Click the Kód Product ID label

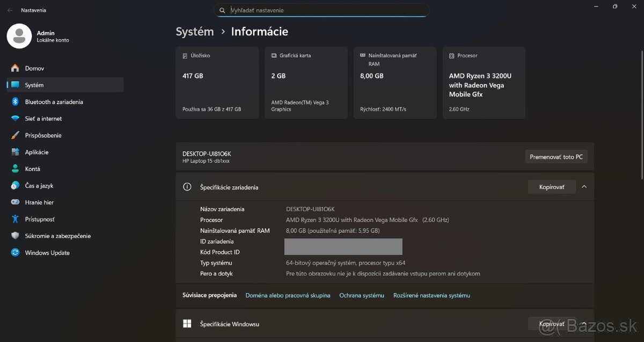[220, 252]
